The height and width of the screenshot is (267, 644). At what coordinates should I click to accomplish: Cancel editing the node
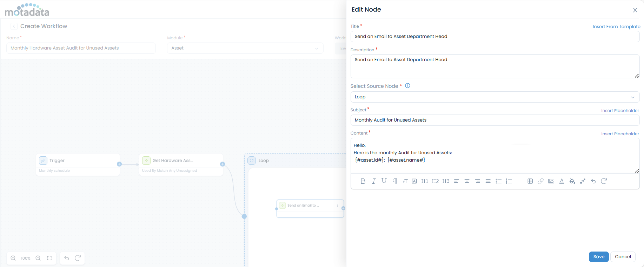tap(623, 257)
